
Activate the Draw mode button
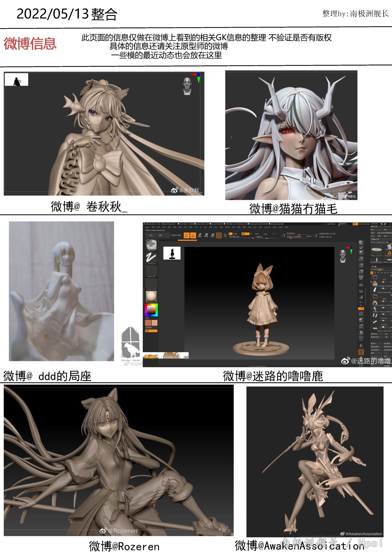click(x=193, y=235)
